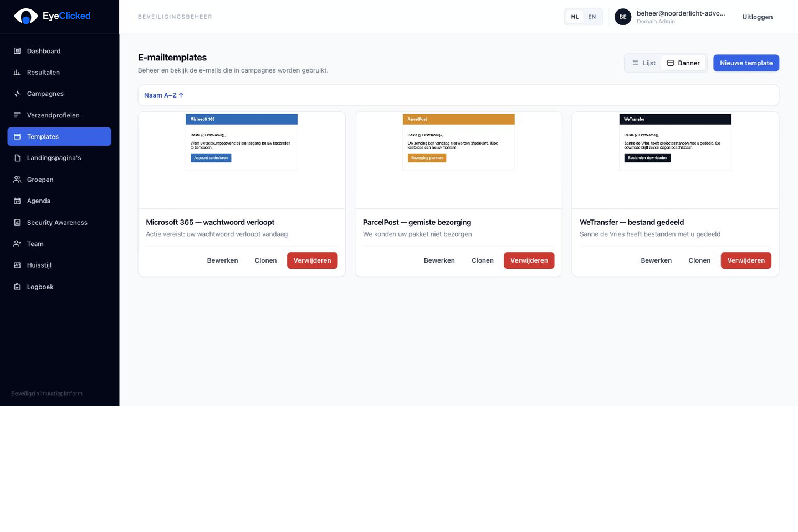Click Uitloggen to log out

pos(757,17)
